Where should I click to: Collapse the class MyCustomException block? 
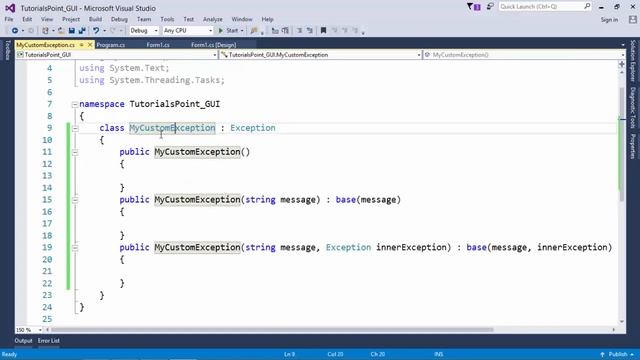[75, 129]
